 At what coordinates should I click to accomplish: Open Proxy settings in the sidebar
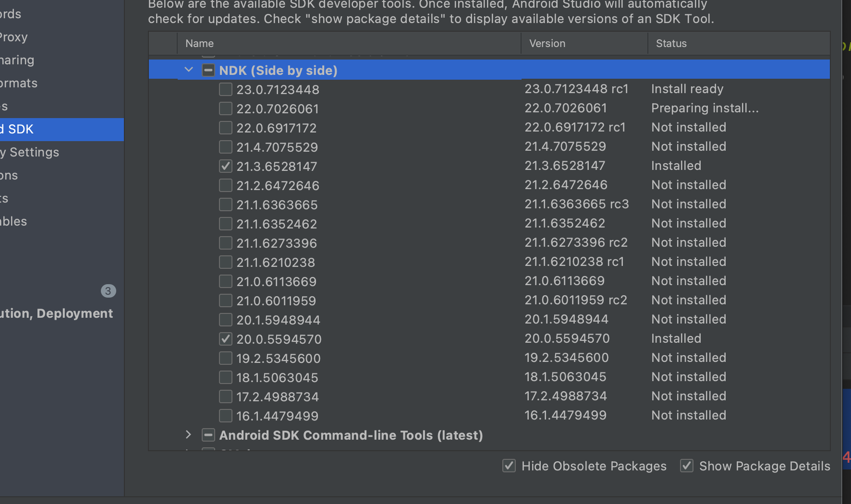click(x=13, y=37)
